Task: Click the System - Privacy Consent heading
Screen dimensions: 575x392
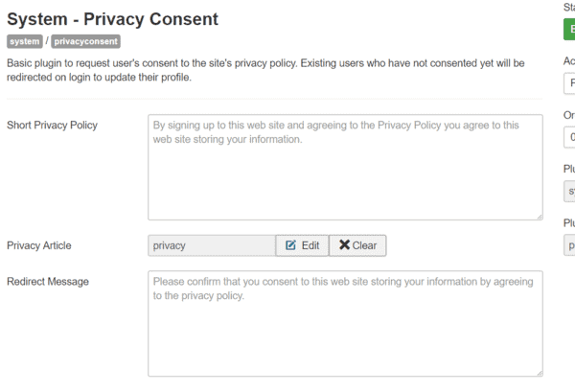Action: [112, 19]
